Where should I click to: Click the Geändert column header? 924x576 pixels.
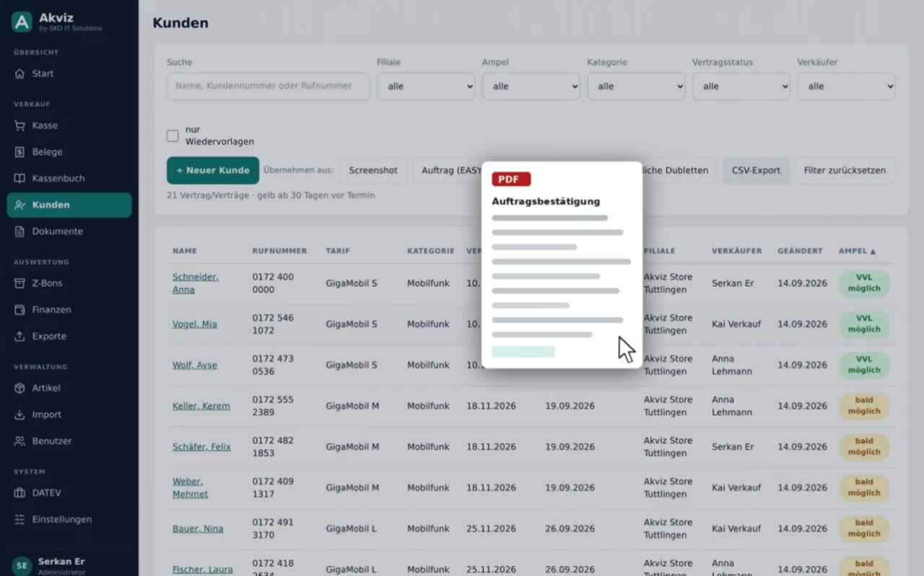tap(800, 251)
